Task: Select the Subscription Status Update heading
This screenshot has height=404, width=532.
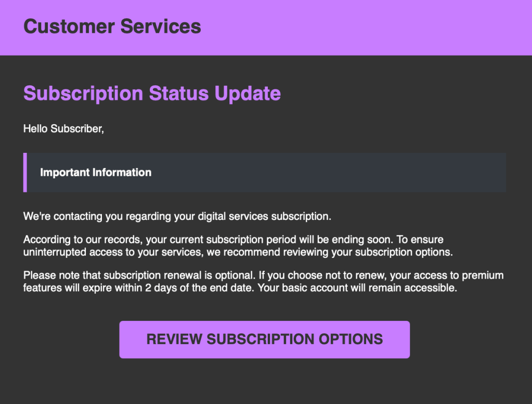Action: (x=152, y=94)
